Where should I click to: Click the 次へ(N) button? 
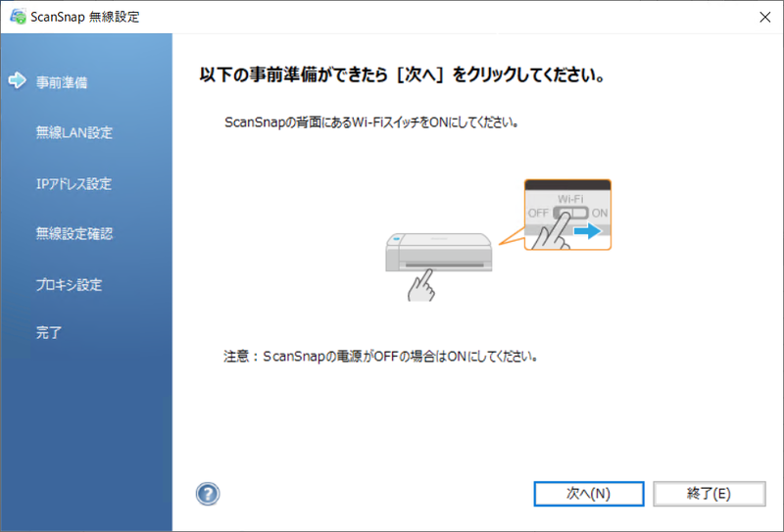click(x=589, y=494)
